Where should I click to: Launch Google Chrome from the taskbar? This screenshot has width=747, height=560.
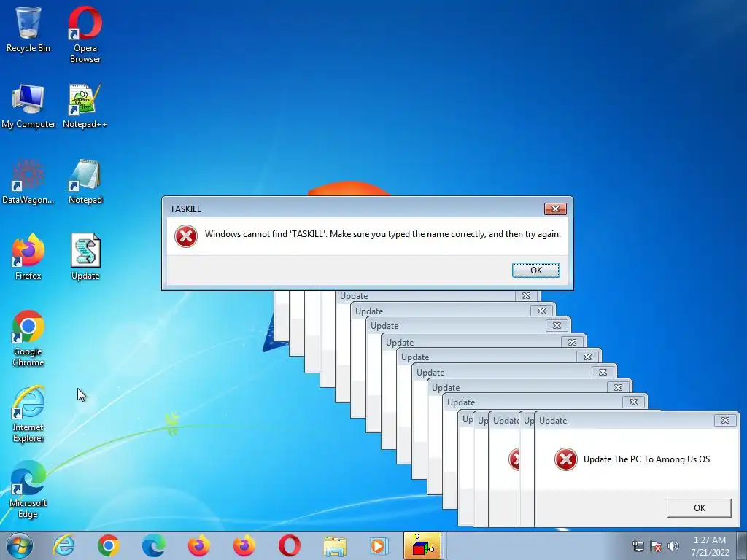pyautogui.click(x=109, y=545)
